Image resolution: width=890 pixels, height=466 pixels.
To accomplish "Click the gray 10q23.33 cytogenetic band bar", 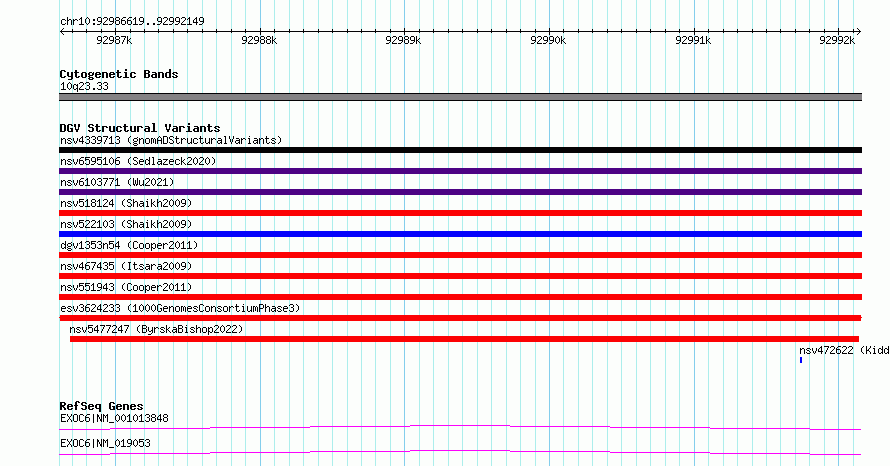I will 460,97.
